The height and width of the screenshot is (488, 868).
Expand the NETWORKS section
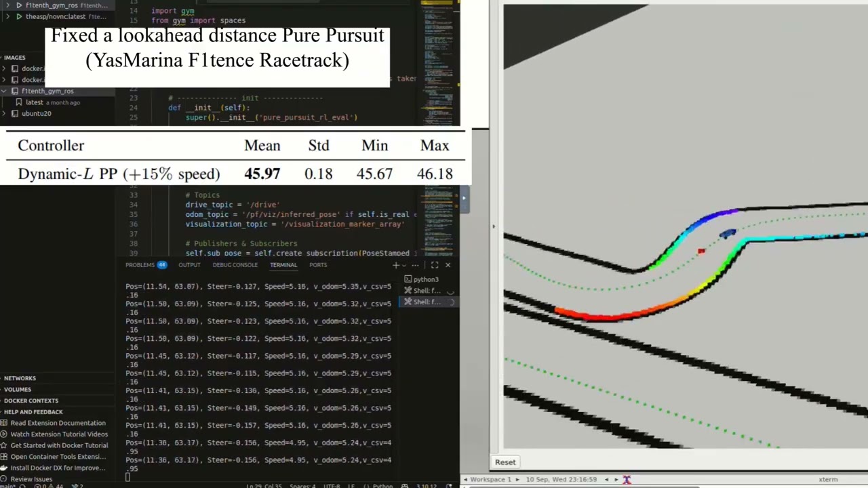(x=20, y=378)
